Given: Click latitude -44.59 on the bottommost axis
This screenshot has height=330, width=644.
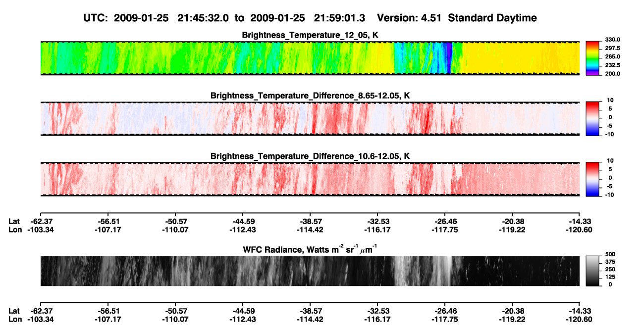Looking at the screenshot, I should (x=243, y=311).
